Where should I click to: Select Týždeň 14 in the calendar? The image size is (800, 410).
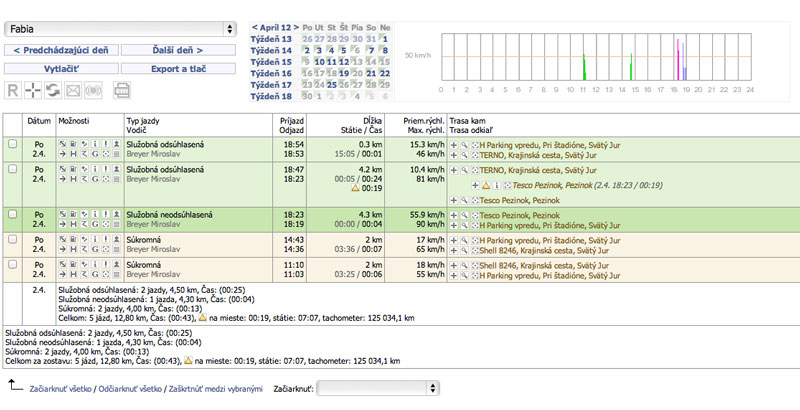271,50
